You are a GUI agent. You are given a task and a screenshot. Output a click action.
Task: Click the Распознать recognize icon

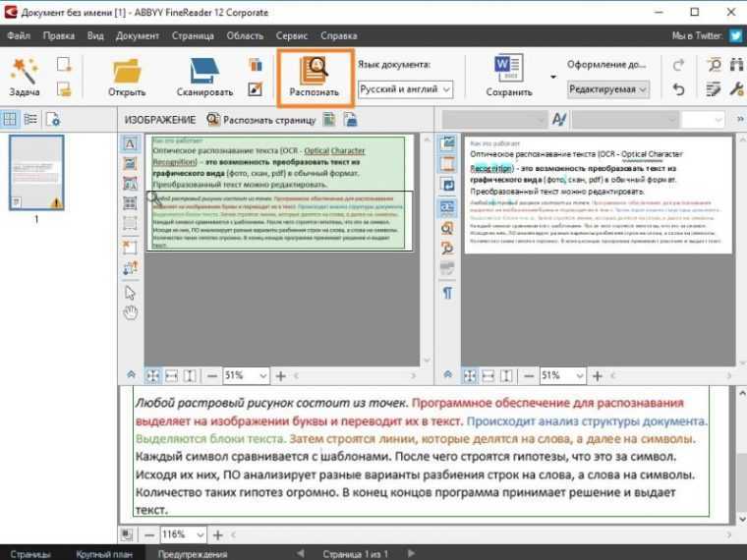pyautogui.click(x=314, y=71)
